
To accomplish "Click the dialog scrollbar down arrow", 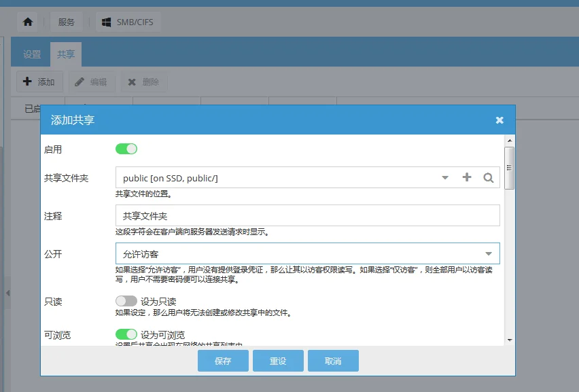I will pos(510,340).
